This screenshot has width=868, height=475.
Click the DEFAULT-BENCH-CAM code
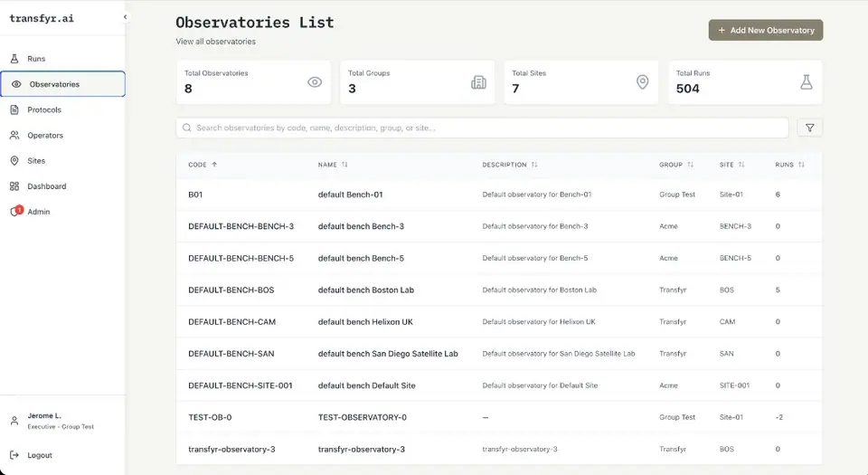pyautogui.click(x=232, y=322)
